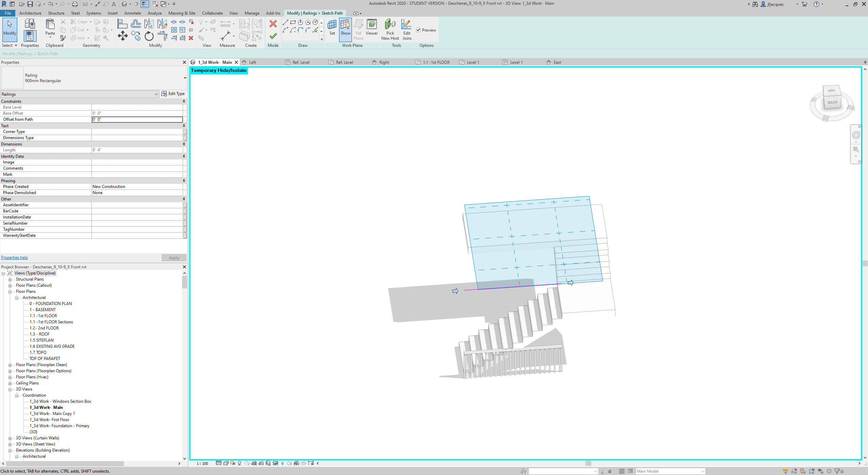
Task: Select the Copy tool in Modify panel
Action: (x=136, y=36)
